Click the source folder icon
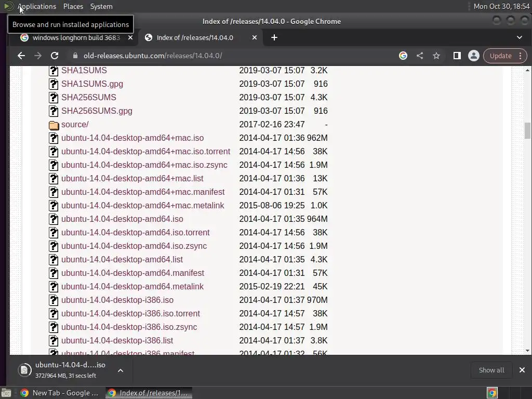Viewport: 532px width, 399px height. (54, 125)
